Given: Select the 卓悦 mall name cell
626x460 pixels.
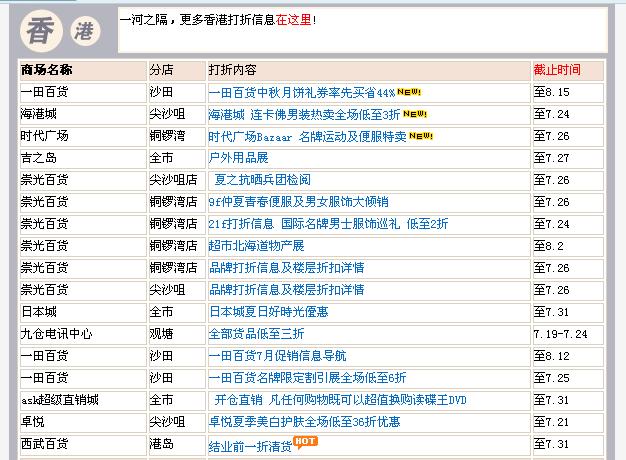Looking at the screenshot, I should (x=83, y=422).
